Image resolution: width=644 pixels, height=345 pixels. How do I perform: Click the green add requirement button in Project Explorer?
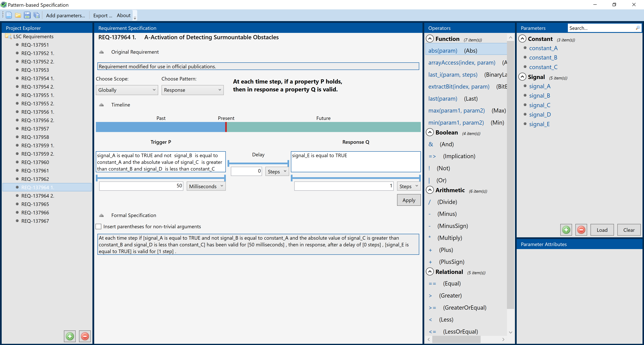point(70,336)
